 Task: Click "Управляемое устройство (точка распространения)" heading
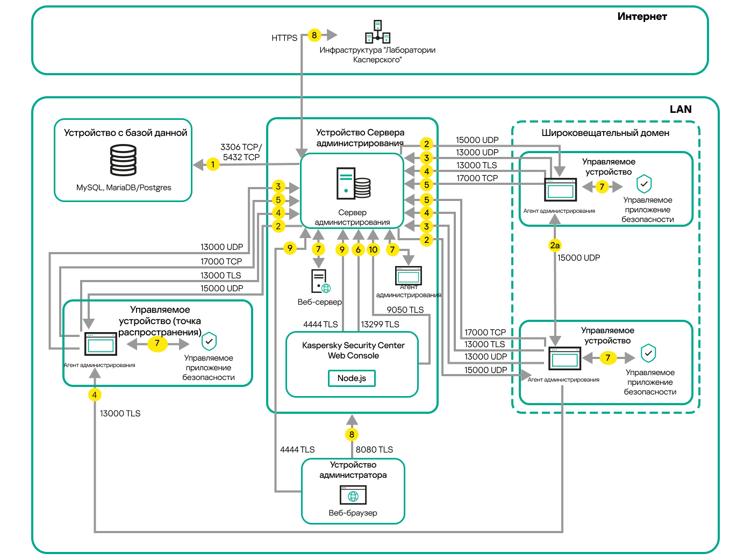click(x=160, y=321)
